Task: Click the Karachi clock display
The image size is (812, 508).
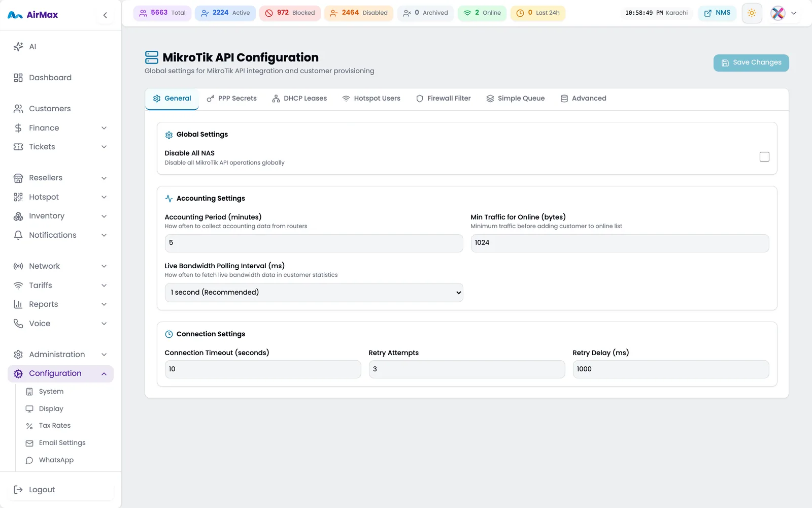Action: (656, 13)
